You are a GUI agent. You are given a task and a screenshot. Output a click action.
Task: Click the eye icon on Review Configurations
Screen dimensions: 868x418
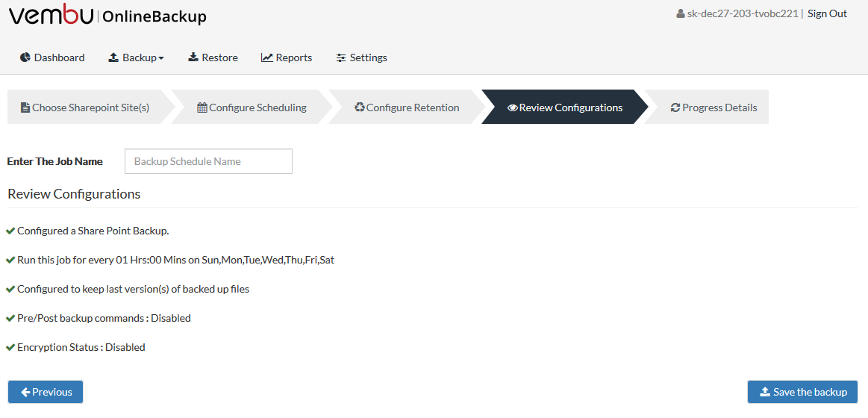(513, 107)
